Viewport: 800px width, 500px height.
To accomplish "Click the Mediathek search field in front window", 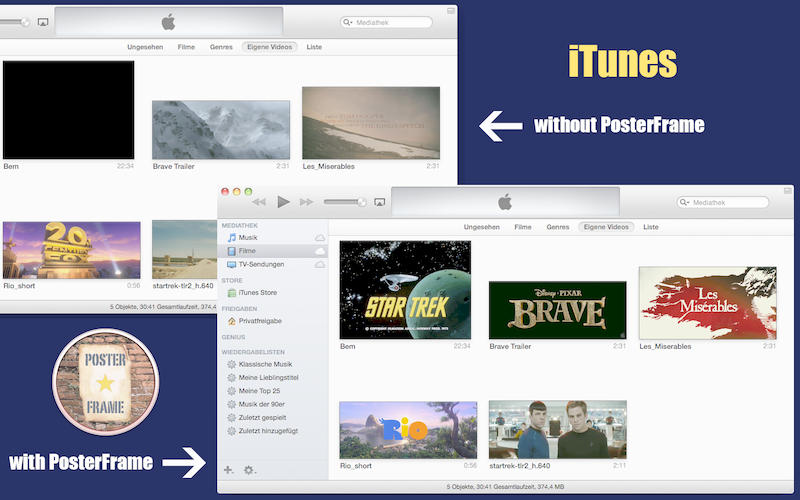I will click(722, 203).
